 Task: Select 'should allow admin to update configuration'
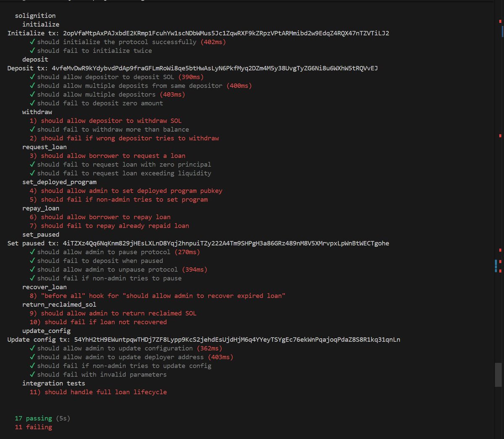pyautogui.click(x=126, y=348)
